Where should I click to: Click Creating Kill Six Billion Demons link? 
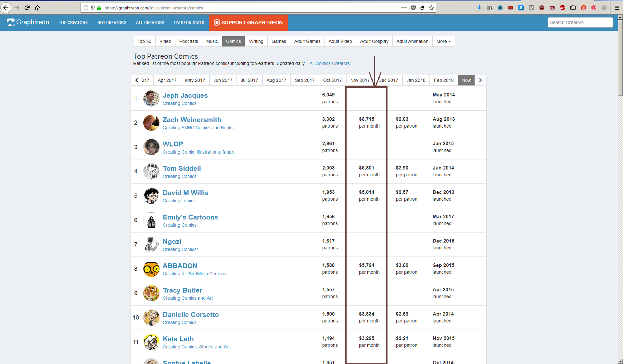194,274
